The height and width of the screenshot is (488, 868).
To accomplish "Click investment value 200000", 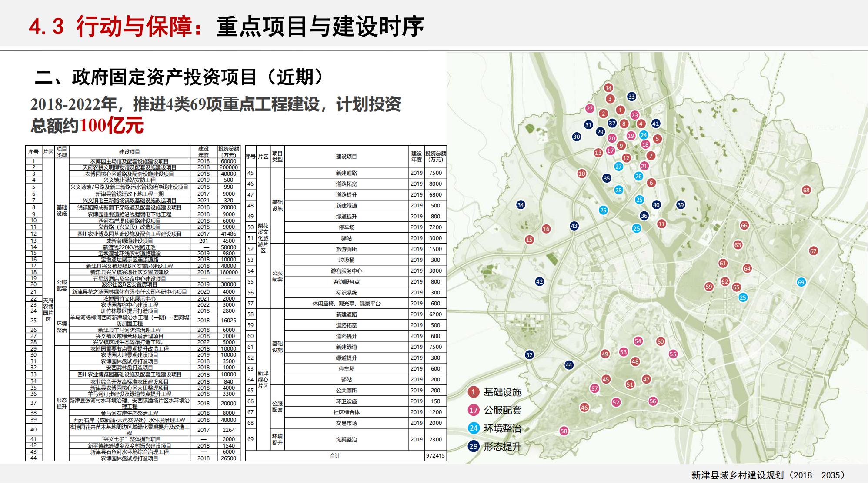I will pos(229,167).
